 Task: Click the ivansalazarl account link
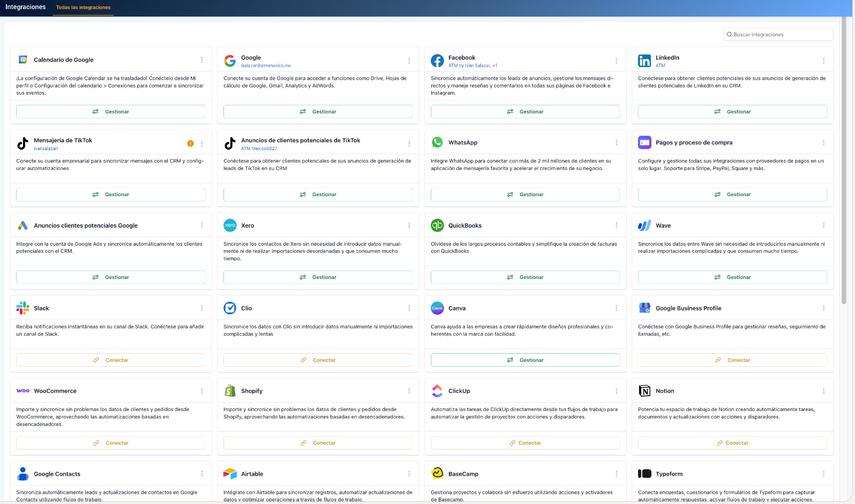[46, 149]
